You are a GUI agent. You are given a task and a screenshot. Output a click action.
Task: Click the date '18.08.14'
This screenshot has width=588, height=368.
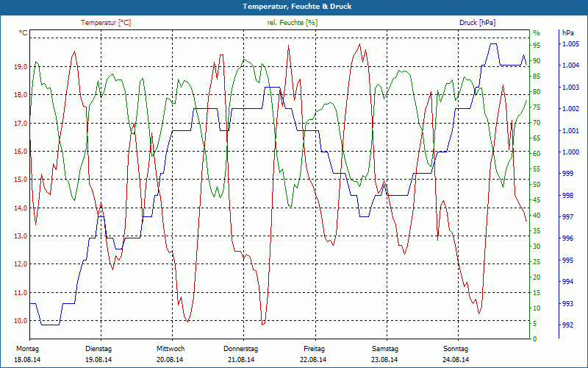pyautogui.click(x=27, y=360)
